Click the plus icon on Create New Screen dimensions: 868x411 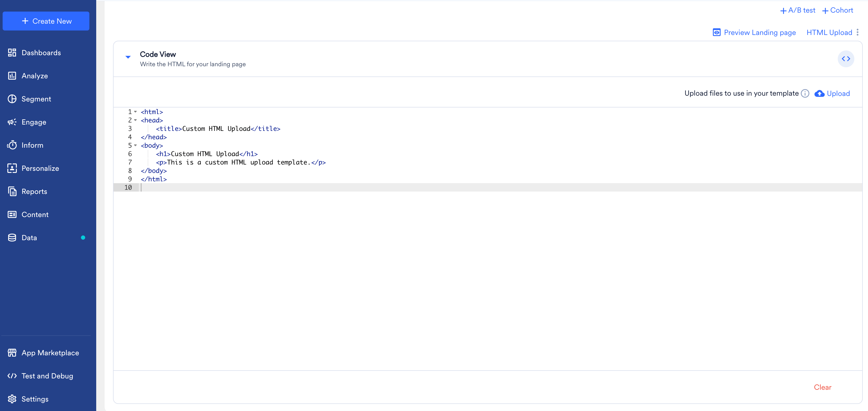pos(25,21)
